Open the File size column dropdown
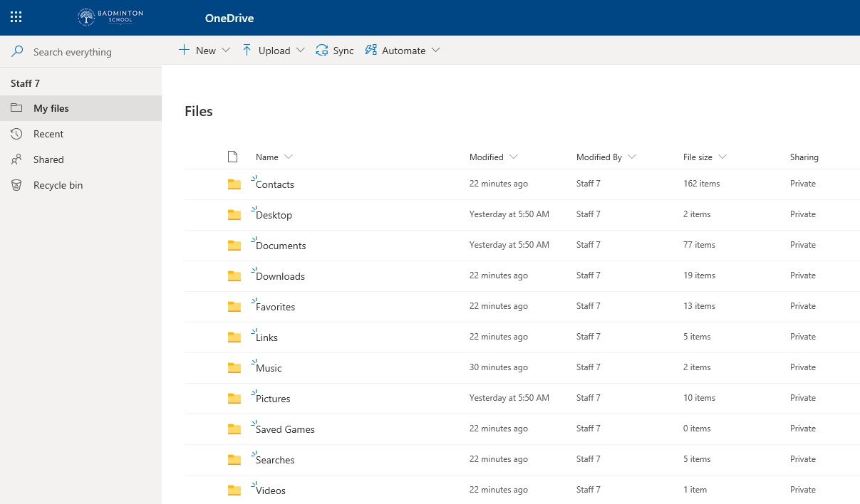This screenshot has height=504, width=860. (x=722, y=157)
